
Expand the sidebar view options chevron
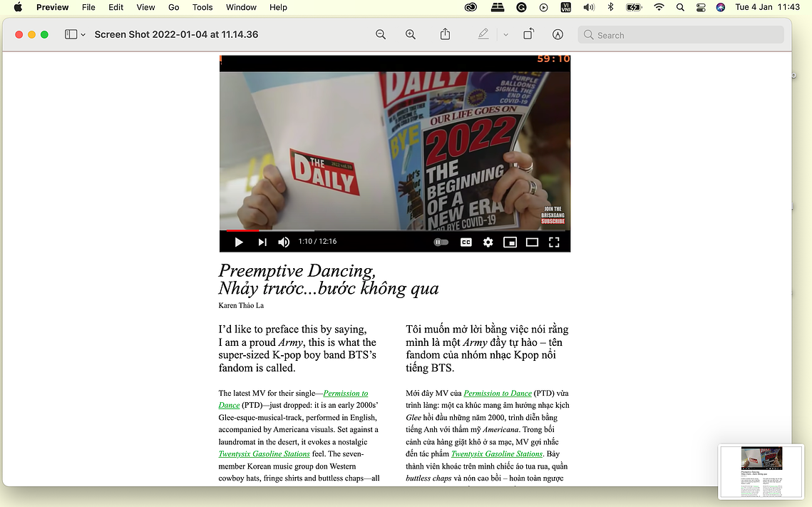coord(83,35)
